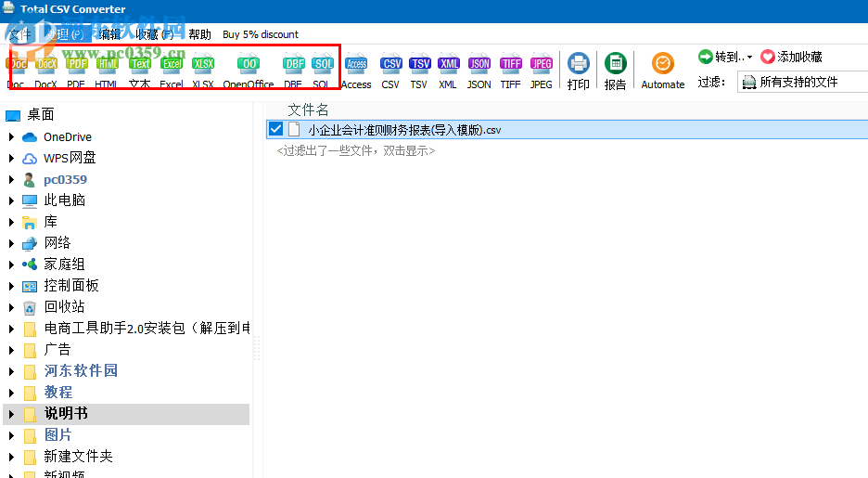
Task: Convert to XML format
Action: click(x=449, y=71)
